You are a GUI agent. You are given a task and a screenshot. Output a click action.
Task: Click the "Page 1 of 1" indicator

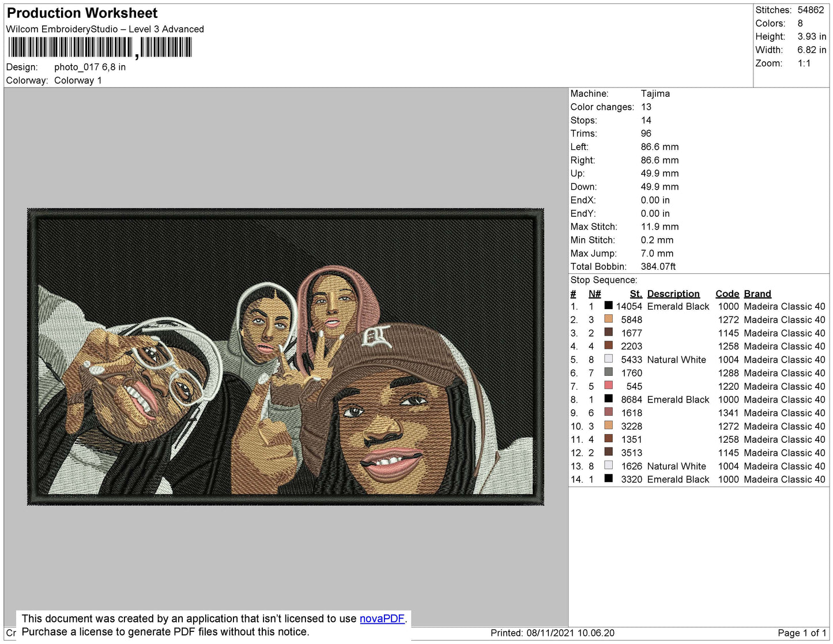pyautogui.click(x=802, y=632)
